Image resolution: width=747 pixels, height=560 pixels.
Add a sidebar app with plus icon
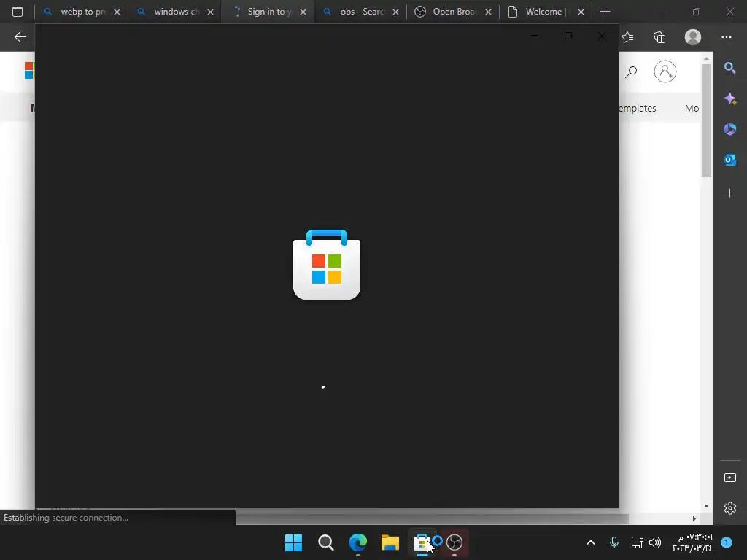pos(729,192)
